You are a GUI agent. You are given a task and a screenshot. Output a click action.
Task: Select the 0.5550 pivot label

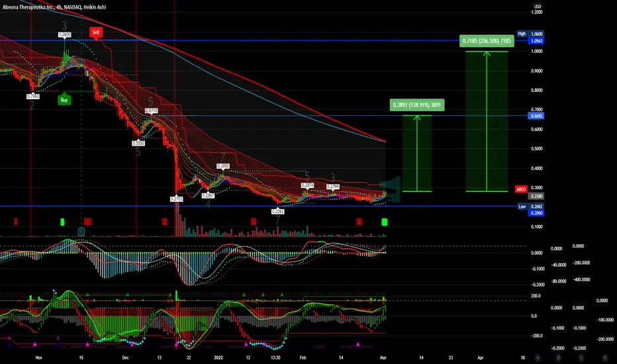pos(138,143)
